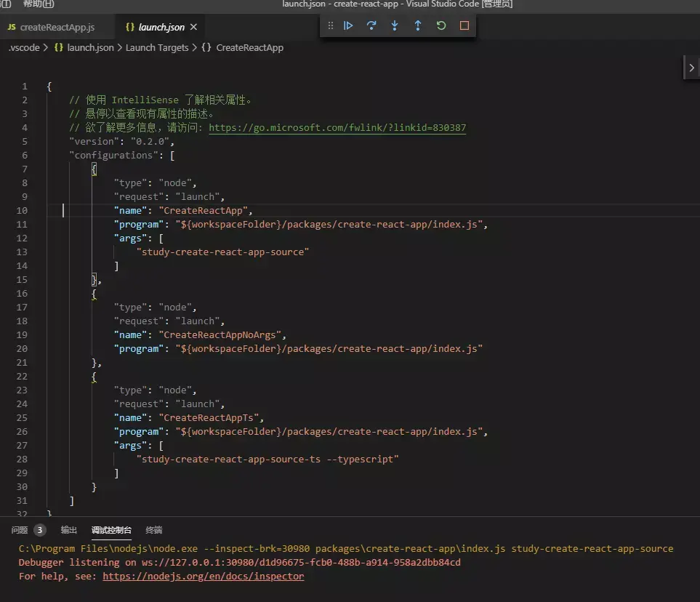The width and height of the screenshot is (700, 602).
Task: Click the Continue debug button
Action: point(348,25)
